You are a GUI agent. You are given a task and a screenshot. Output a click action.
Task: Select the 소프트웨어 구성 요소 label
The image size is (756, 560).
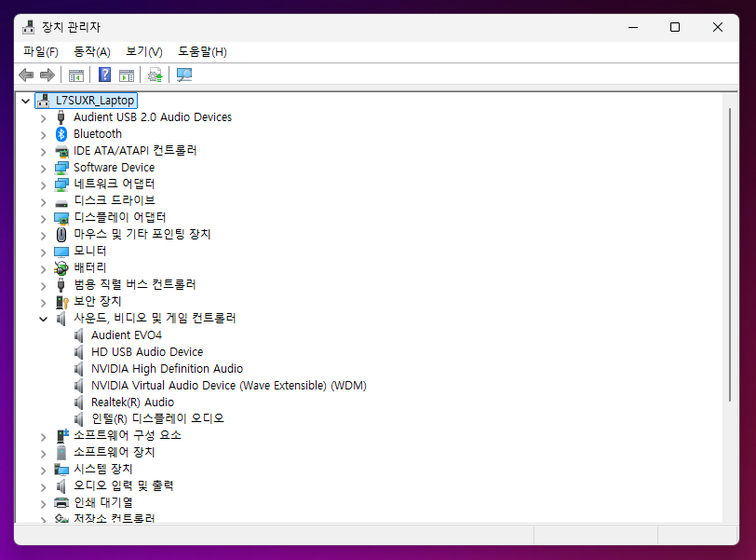(x=128, y=435)
